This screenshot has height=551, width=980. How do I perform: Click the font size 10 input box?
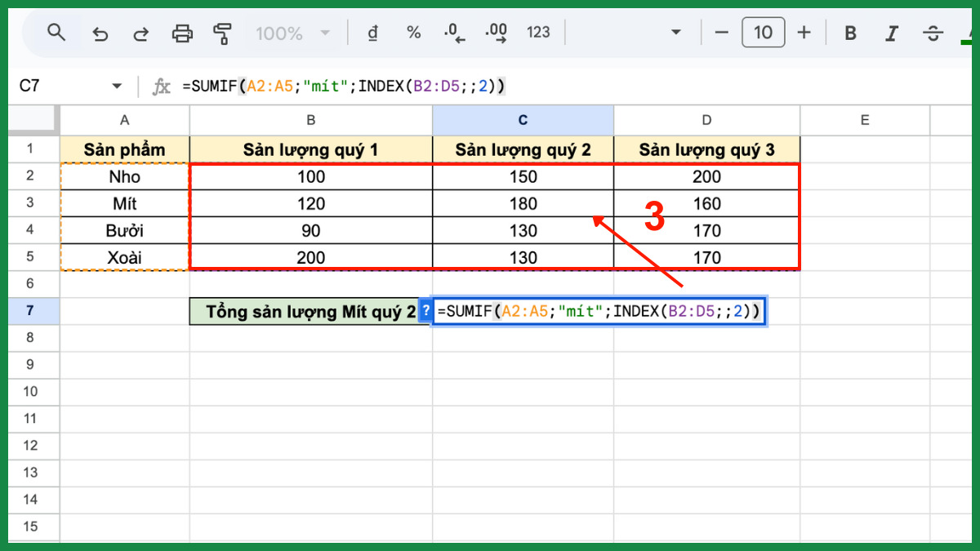(x=762, y=33)
